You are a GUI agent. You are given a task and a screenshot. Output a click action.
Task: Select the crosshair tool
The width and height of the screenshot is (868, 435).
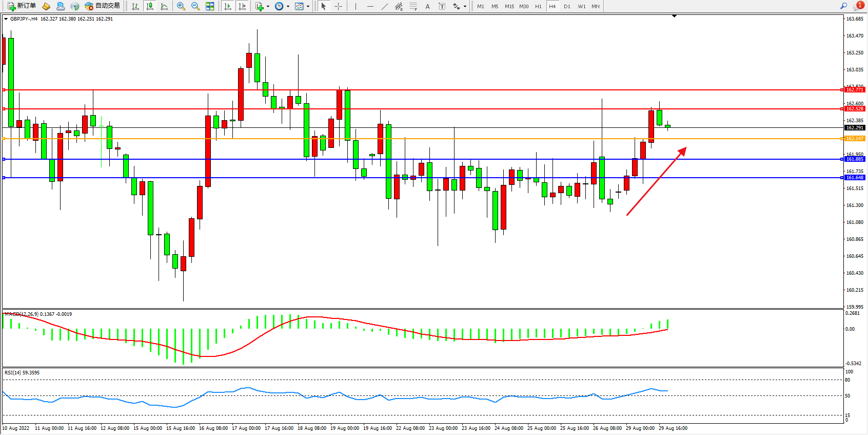pyautogui.click(x=339, y=7)
